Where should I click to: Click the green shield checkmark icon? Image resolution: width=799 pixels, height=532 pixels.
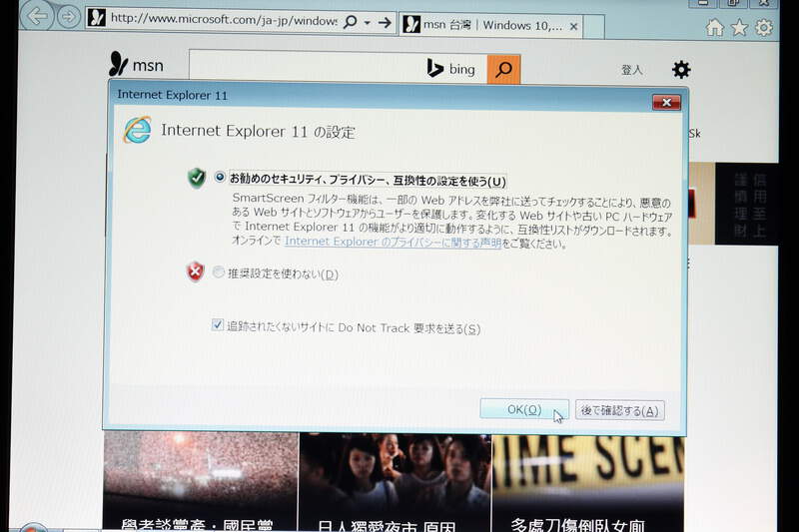point(196,179)
